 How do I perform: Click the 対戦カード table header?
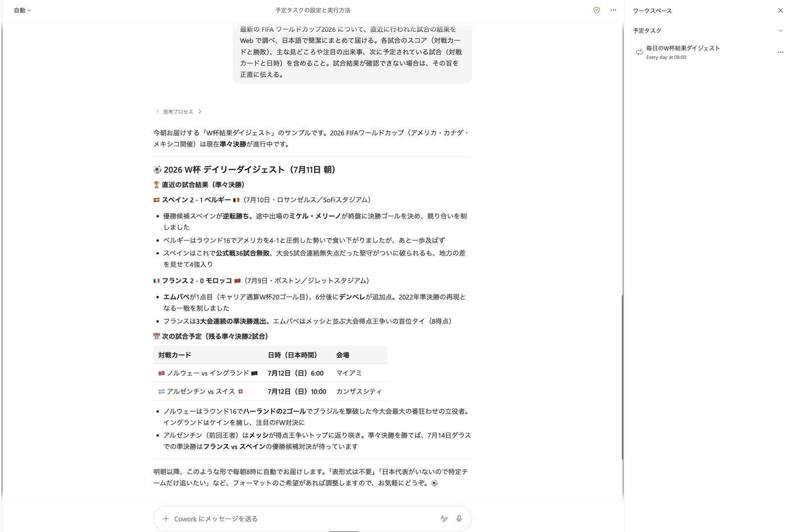175,355
